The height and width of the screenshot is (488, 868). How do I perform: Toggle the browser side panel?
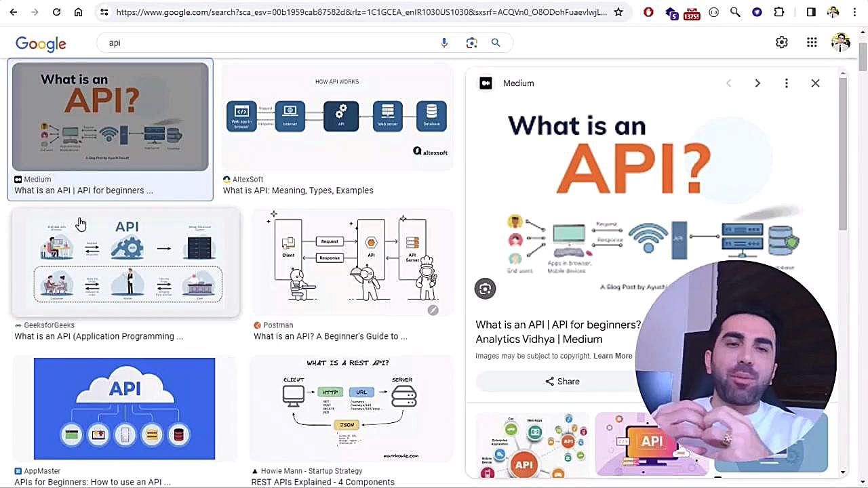pyautogui.click(x=811, y=12)
